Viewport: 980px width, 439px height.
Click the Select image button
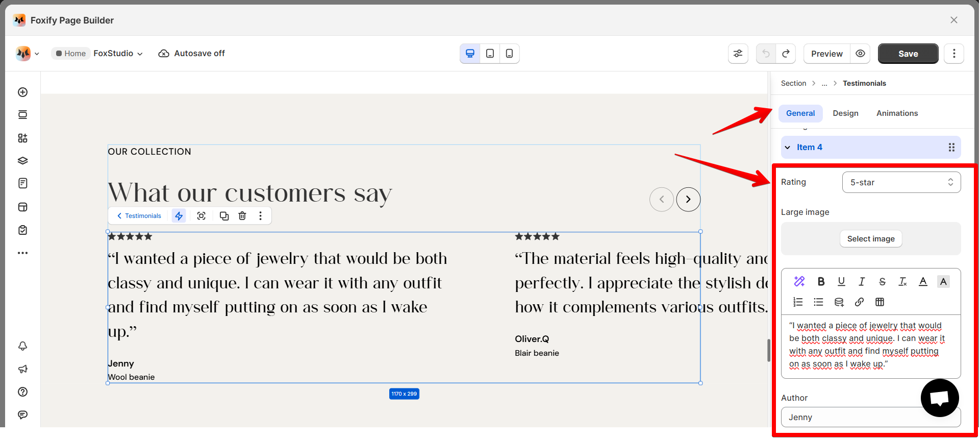[x=871, y=239]
